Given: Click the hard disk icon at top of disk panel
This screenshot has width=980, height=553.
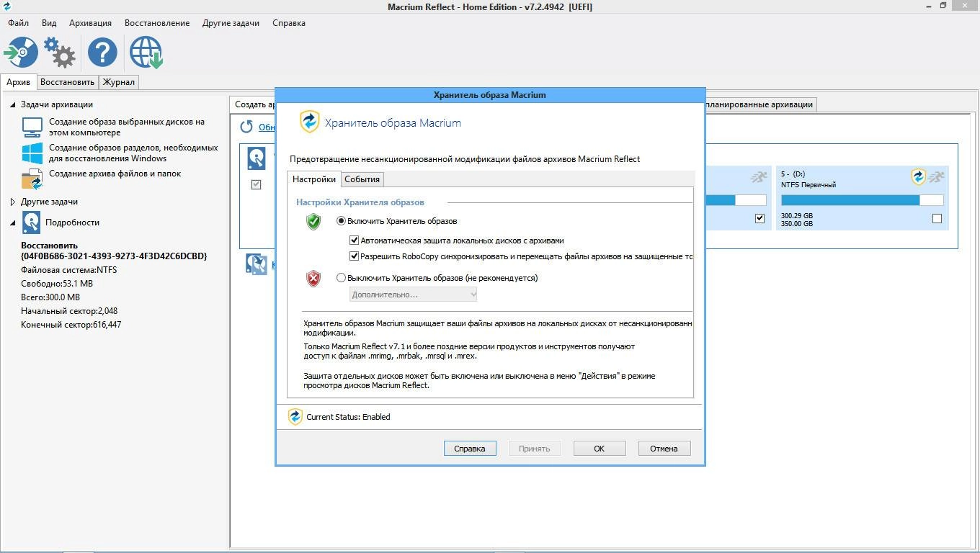Looking at the screenshot, I should pos(257,158).
